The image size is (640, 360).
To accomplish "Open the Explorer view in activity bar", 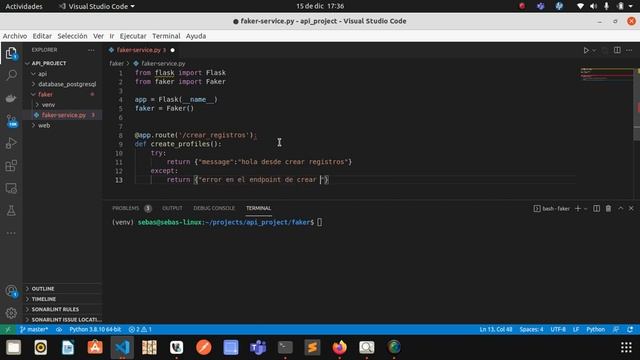I will [11, 53].
